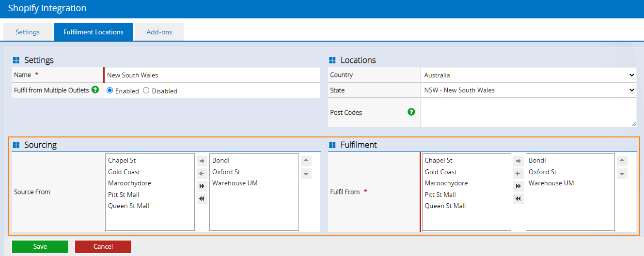Click the Name input field
Viewport: 644px width, 256px height.
(212, 75)
